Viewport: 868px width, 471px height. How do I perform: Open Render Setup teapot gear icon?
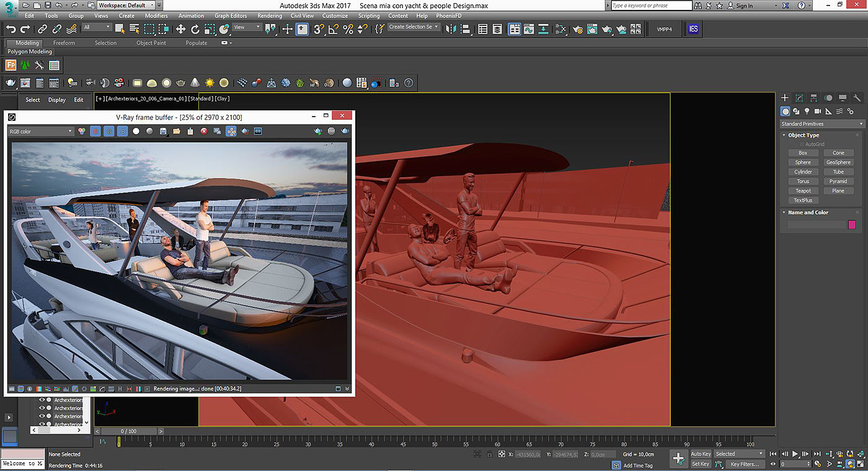(578, 29)
